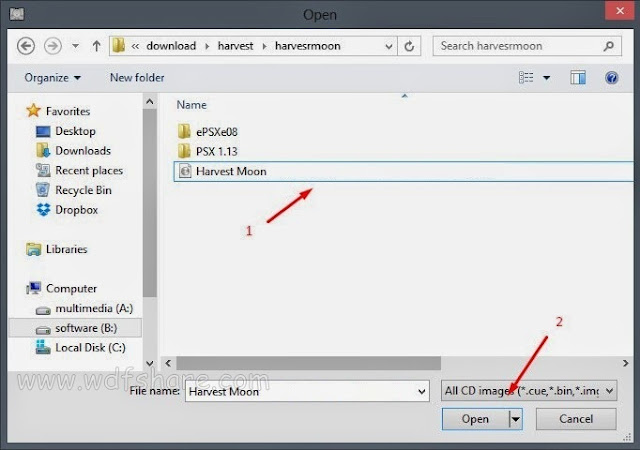The image size is (640, 450).
Task: Click the address bar folder icon
Action: (x=119, y=46)
